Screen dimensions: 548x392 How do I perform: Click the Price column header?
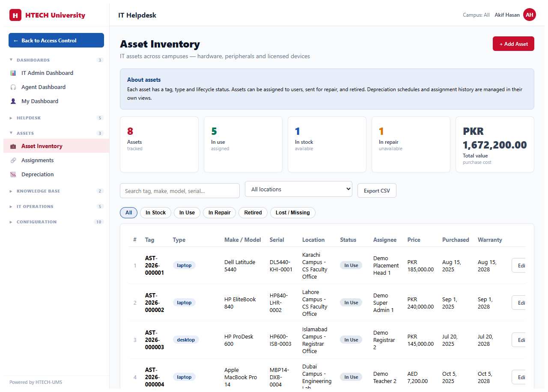point(414,240)
